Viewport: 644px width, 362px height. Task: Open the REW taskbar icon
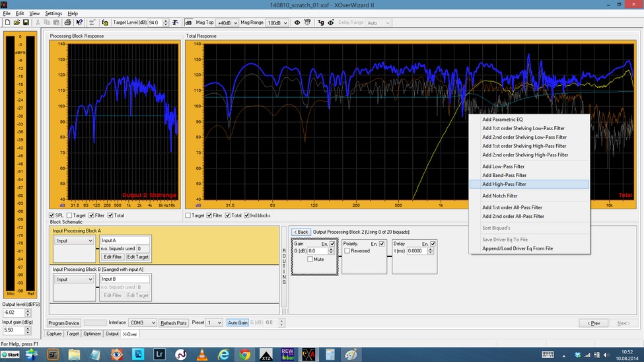click(288, 355)
